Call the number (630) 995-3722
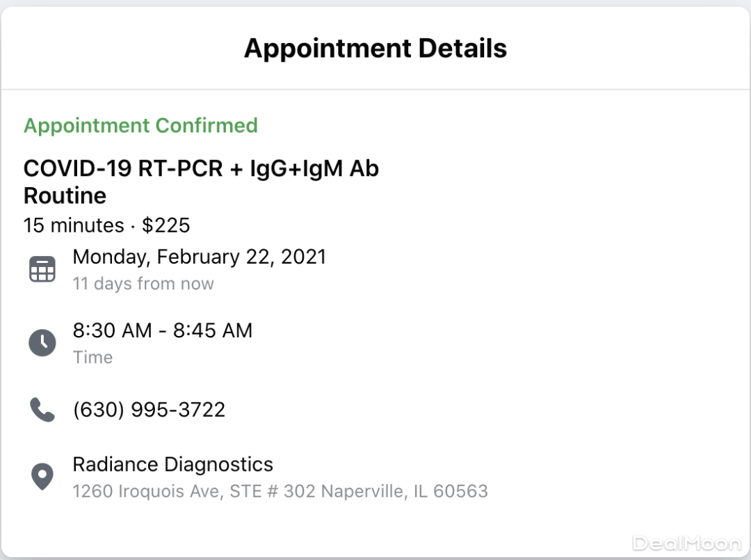Image resolution: width=751 pixels, height=560 pixels. [x=149, y=410]
